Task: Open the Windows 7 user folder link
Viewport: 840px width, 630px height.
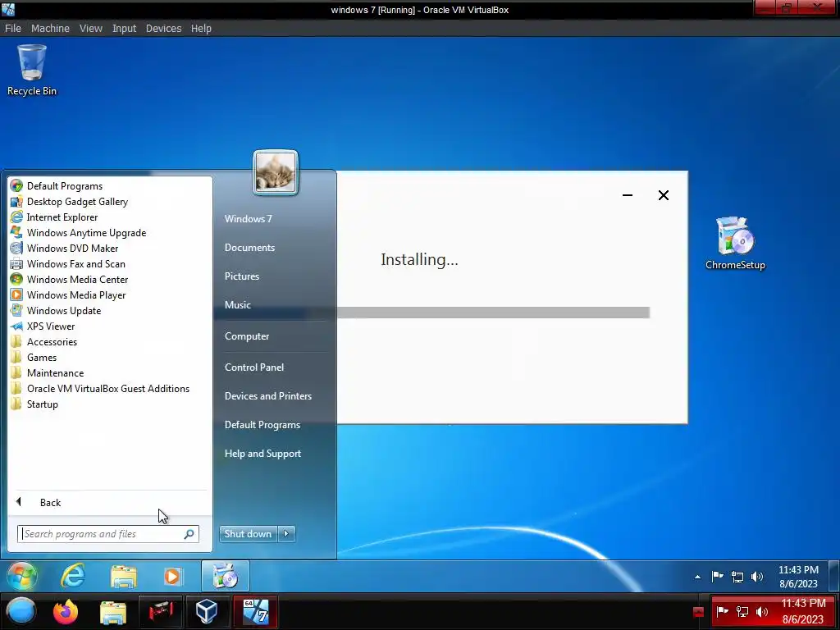Action: [x=248, y=218]
